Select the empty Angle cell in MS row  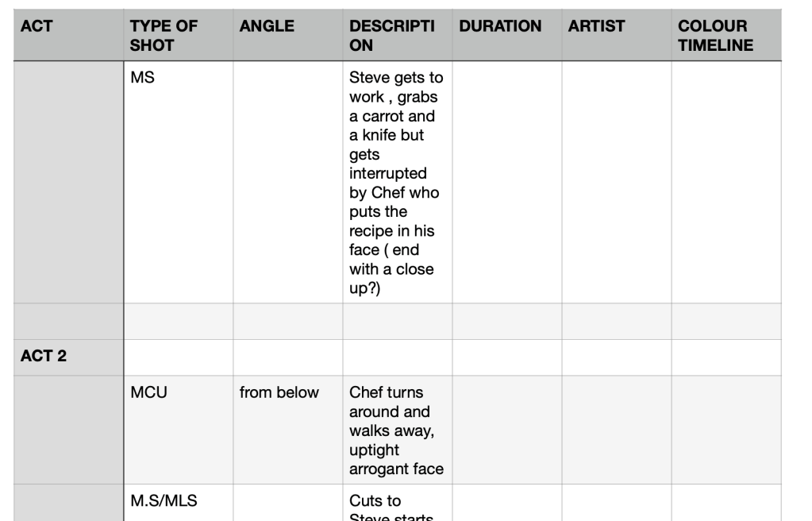287,182
